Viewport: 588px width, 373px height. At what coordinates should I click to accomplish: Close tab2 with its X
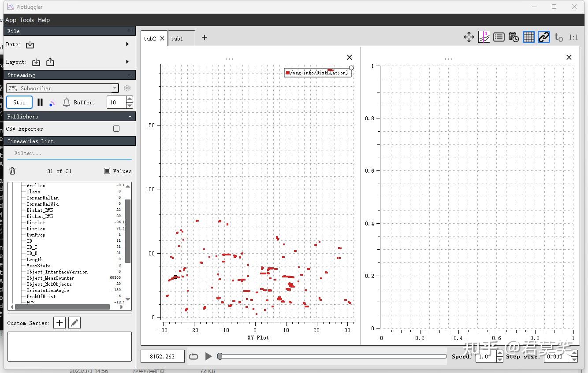pos(162,38)
